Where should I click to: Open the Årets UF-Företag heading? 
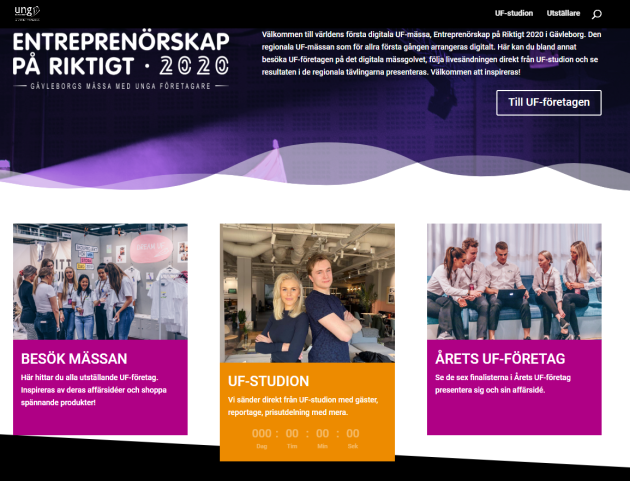(x=500, y=358)
